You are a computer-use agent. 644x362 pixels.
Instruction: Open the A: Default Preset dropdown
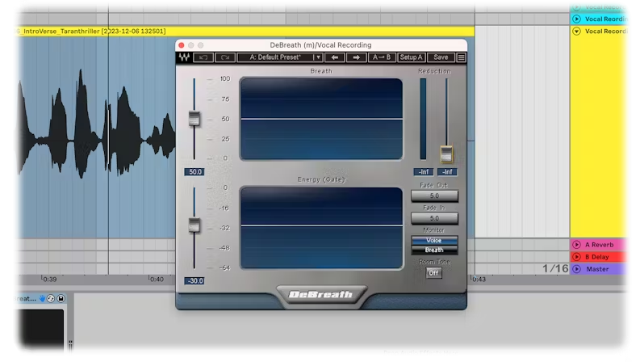pos(280,57)
